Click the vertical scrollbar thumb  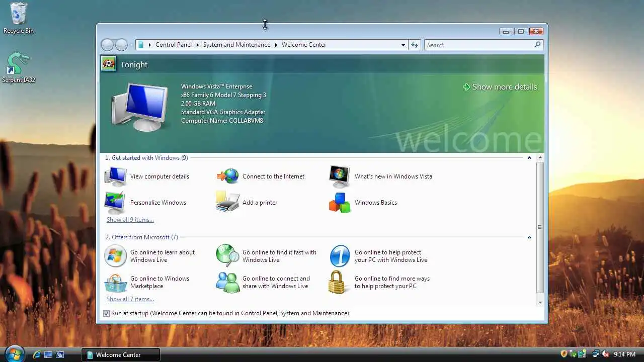[x=540, y=227]
